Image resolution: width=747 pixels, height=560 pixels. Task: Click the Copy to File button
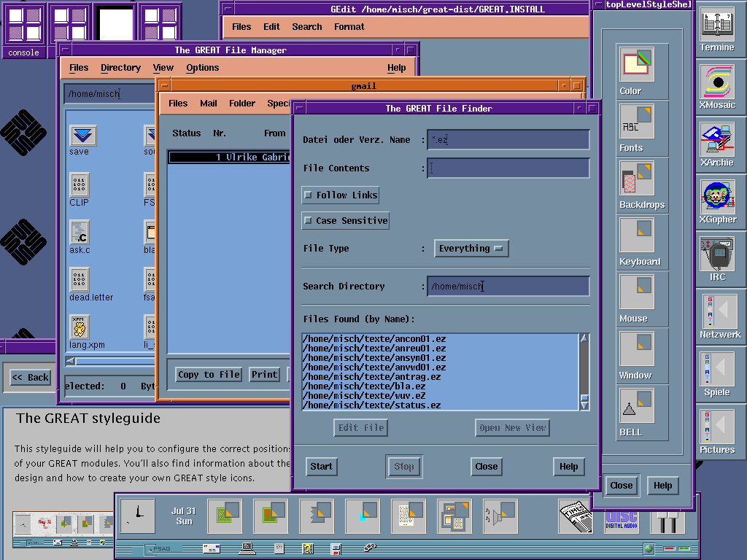pos(209,375)
